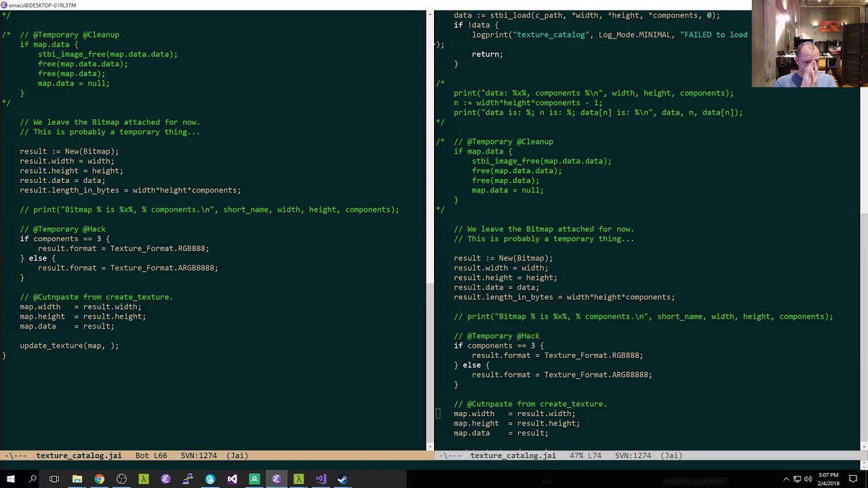Screen dimensions: 868x488
Task: Click the right pane vertical scrollbar thumb
Action: [864, 329]
